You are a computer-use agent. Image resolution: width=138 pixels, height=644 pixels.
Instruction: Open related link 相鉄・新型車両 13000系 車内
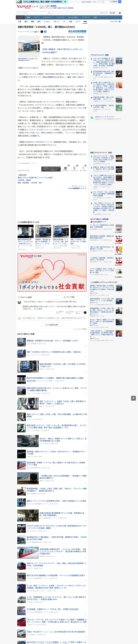(x=30, y=183)
